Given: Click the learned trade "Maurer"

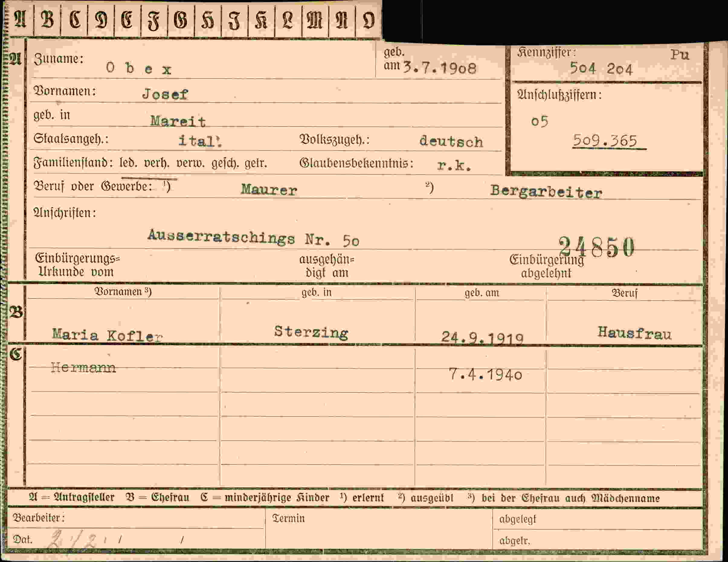Looking at the screenshot, I should [x=269, y=190].
